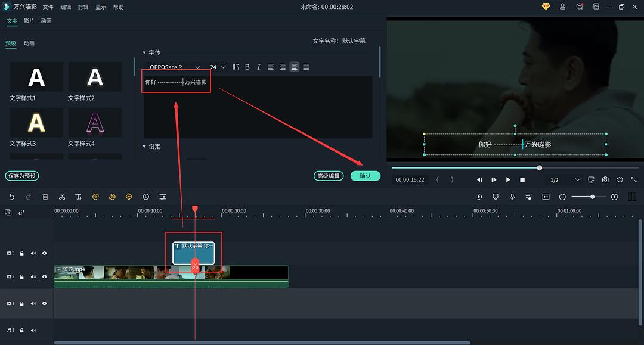The image size is (644, 345).
Task: Open the 帮助 menu
Action: point(118,7)
